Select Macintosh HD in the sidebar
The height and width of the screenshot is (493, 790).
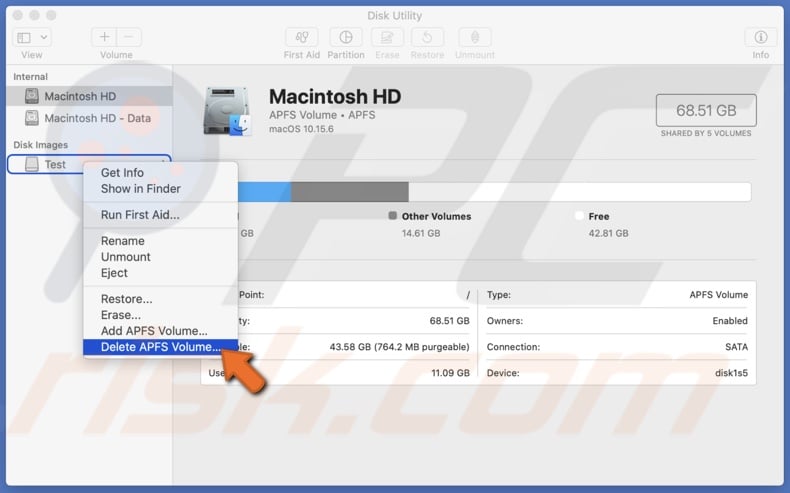pos(90,96)
